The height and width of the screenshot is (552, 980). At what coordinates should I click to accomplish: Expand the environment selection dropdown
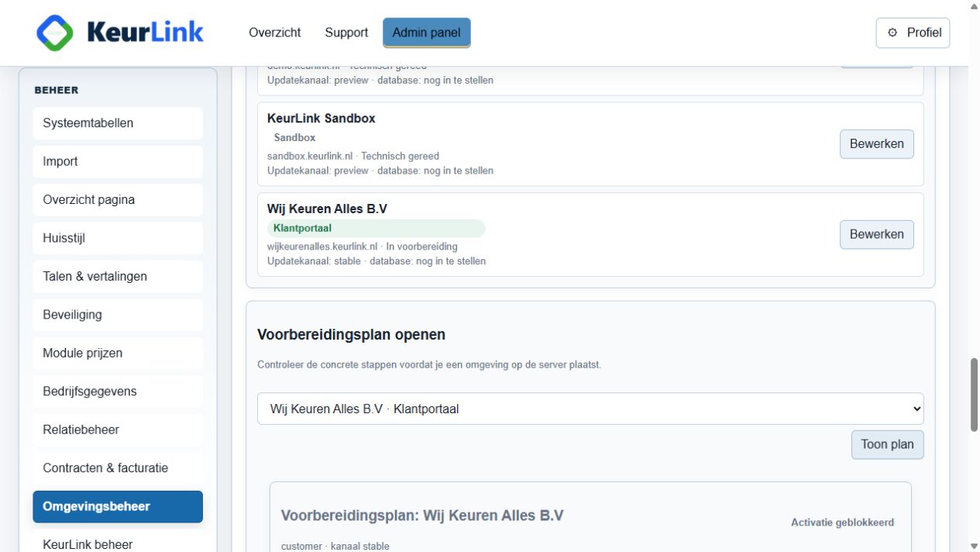coord(590,409)
